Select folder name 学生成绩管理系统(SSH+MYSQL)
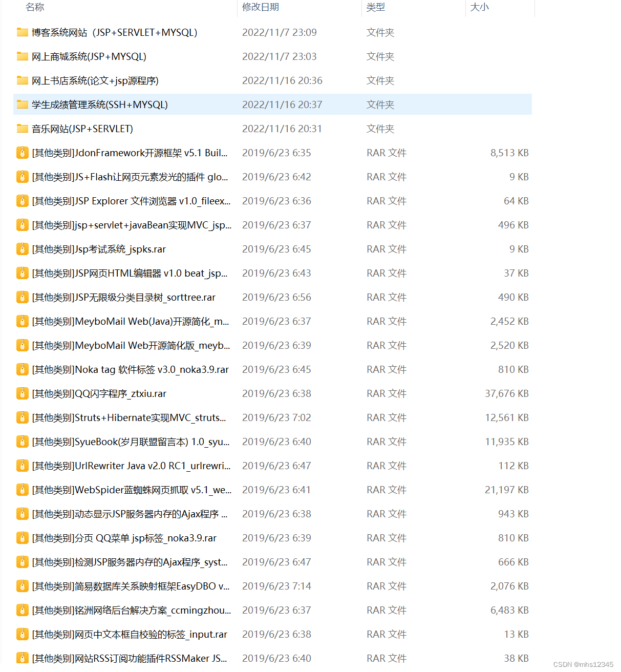Viewport: 621px width, 672px height. [100, 104]
